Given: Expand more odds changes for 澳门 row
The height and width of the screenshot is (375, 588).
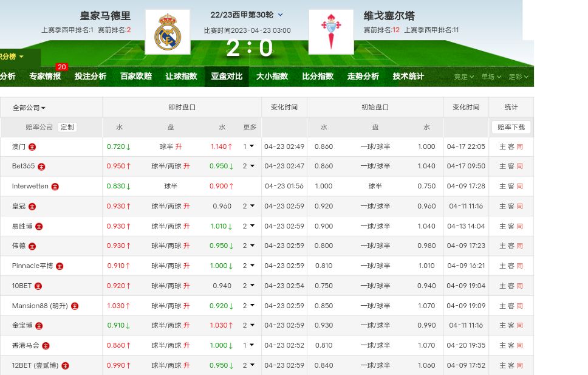Looking at the screenshot, I should (248, 146).
